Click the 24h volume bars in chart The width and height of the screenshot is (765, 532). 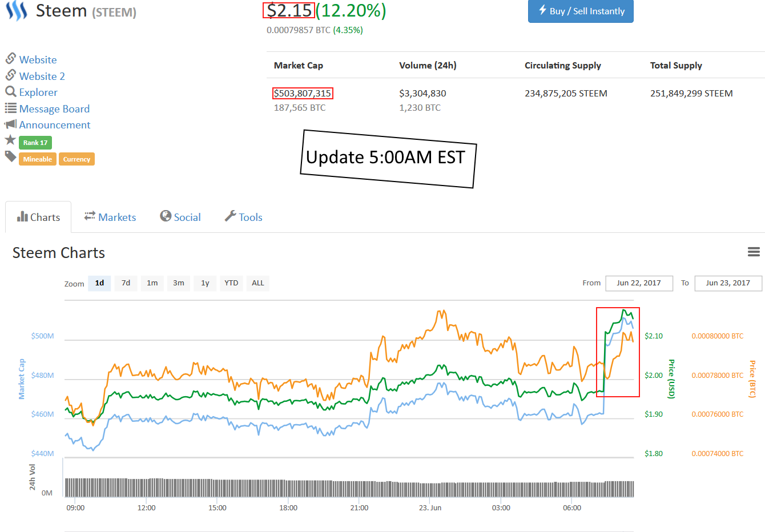click(x=349, y=487)
